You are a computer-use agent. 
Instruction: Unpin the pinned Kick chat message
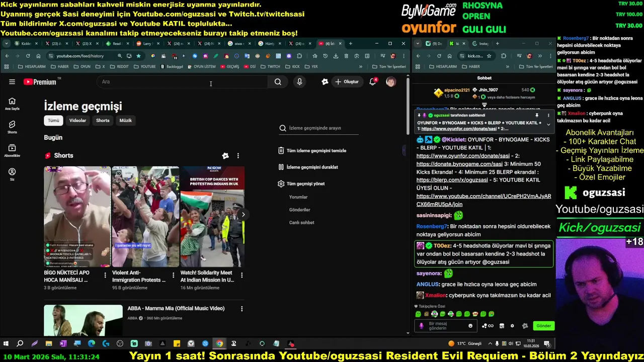coord(537,115)
